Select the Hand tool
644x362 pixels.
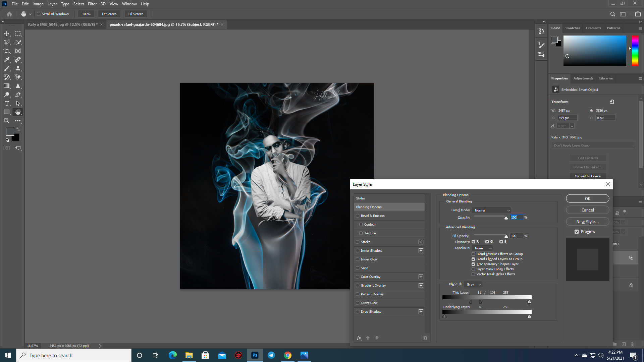tap(18, 112)
